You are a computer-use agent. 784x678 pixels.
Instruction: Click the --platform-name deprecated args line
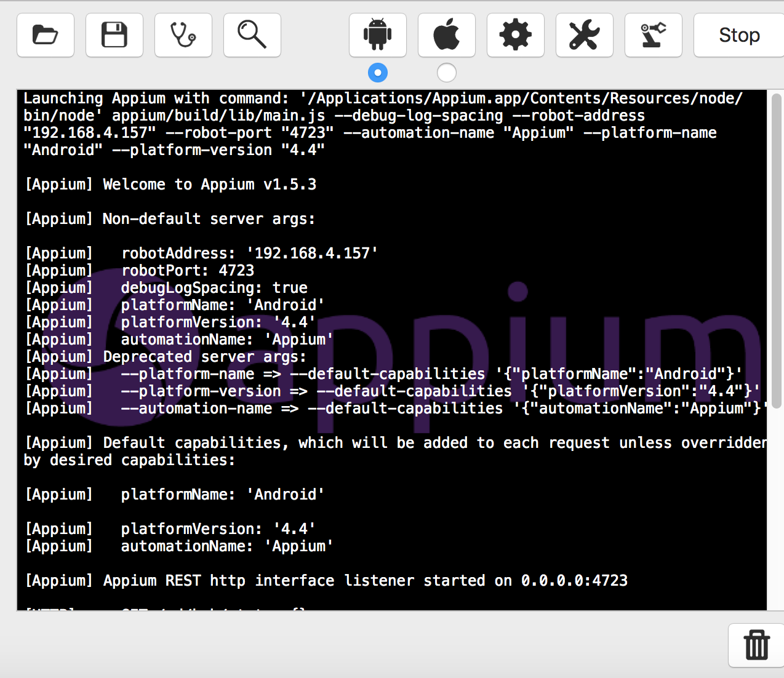(383, 374)
